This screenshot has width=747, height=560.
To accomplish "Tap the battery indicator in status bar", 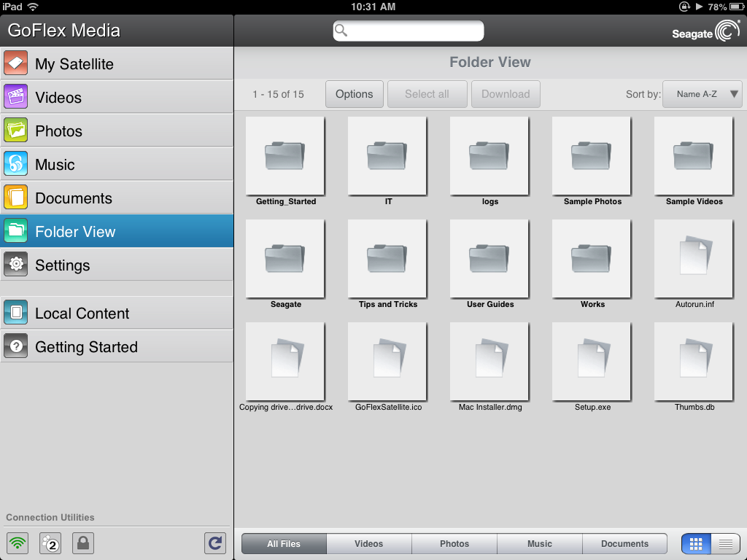I will pyautogui.click(x=737, y=7).
